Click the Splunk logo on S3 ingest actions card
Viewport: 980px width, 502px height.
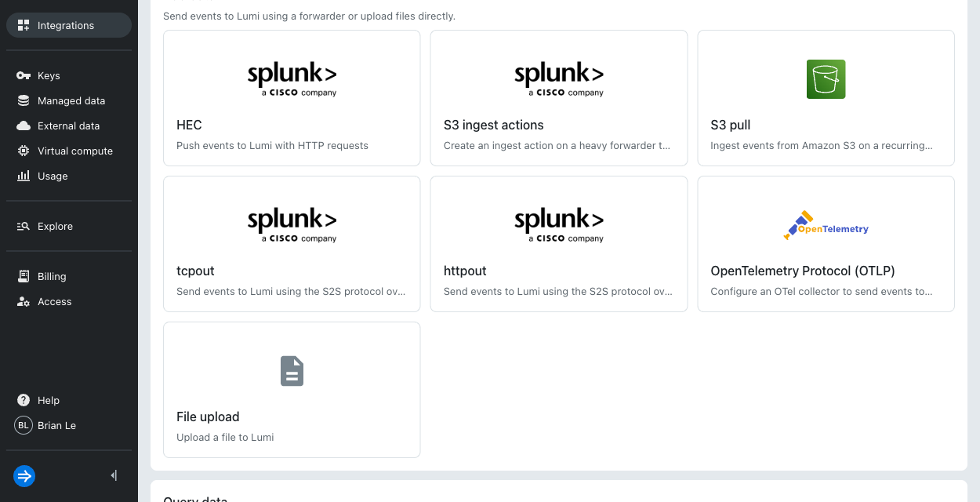click(x=559, y=79)
